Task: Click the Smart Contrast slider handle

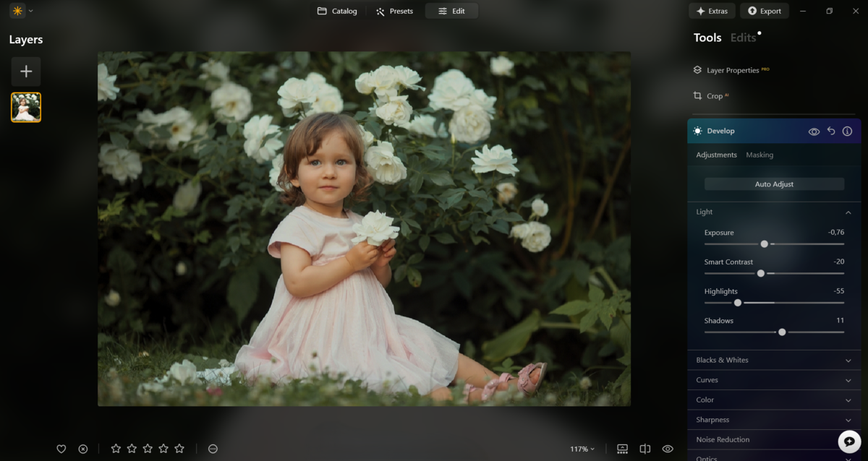Action: coord(761,273)
